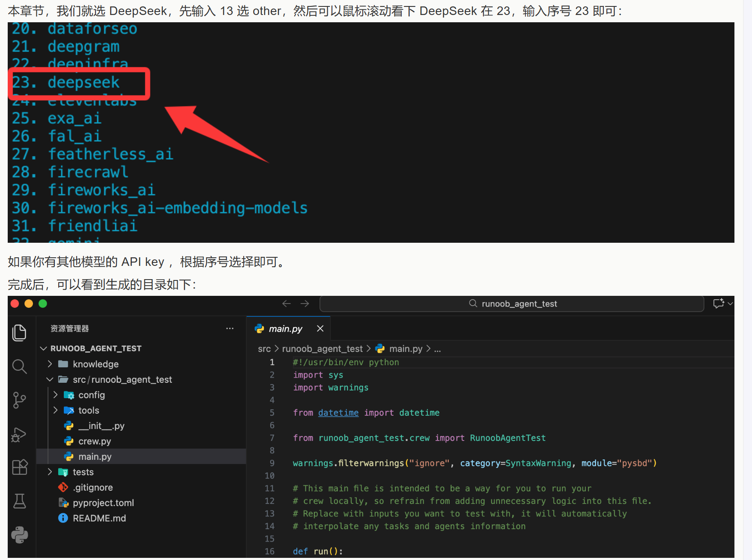Open the Python icon in activity bar
This screenshot has height=560, width=752.
pyautogui.click(x=19, y=535)
